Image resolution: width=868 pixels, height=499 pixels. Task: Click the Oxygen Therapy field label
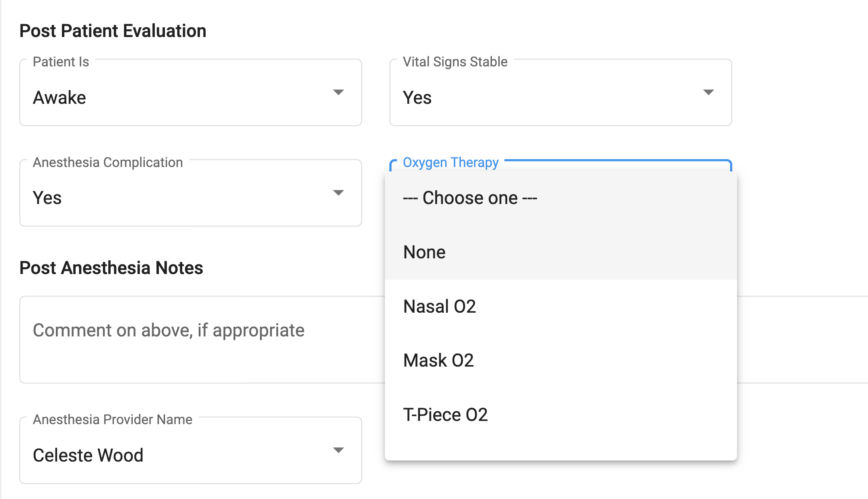tap(450, 163)
